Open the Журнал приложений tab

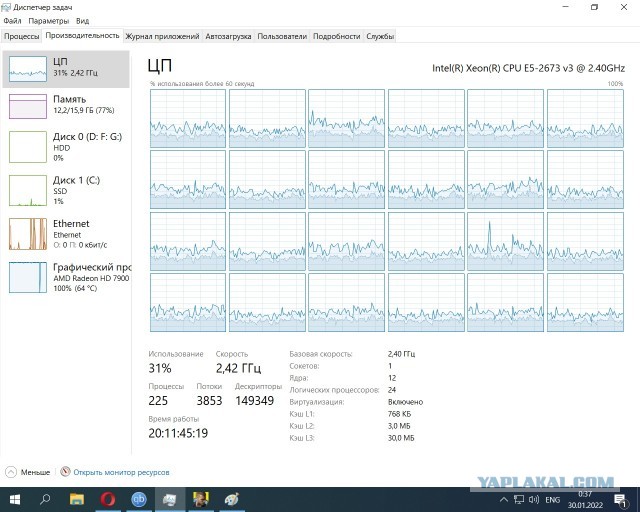(162, 36)
